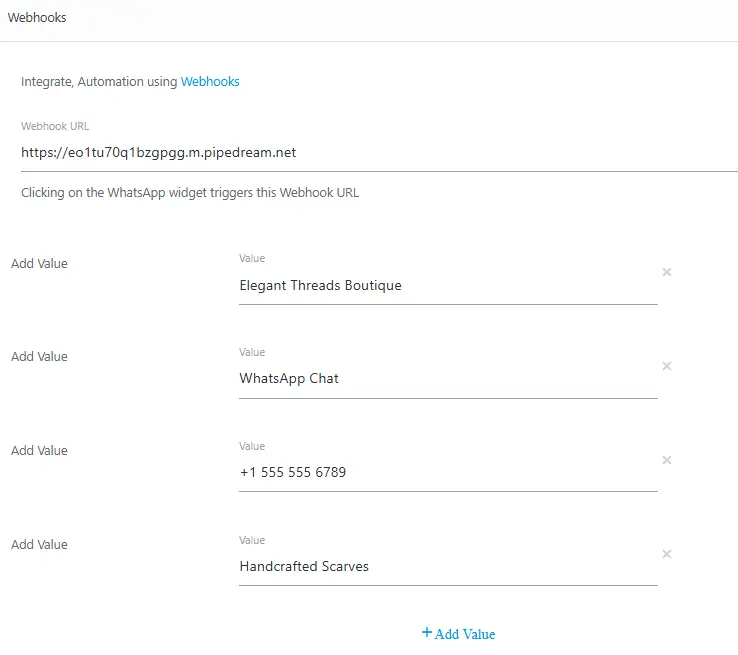This screenshot has height=655, width=738.
Task: Remove the Elegant Threads Boutique value
Action: 667,272
